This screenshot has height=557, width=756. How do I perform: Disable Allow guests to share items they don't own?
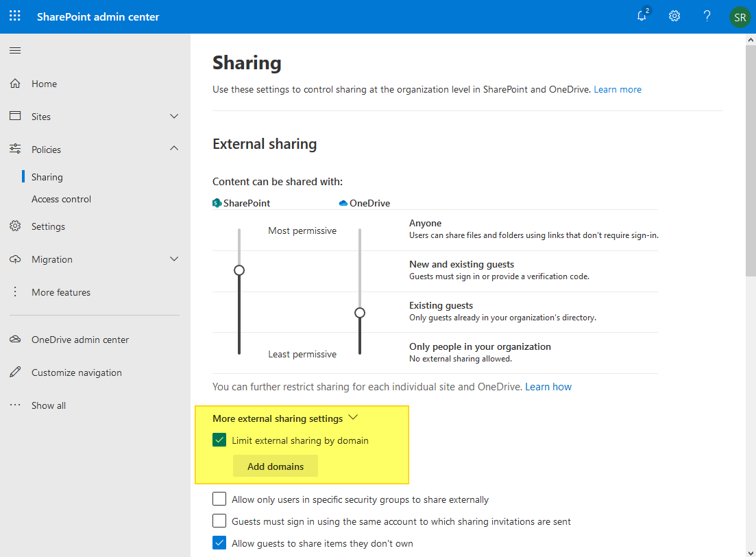pyautogui.click(x=219, y=543)
